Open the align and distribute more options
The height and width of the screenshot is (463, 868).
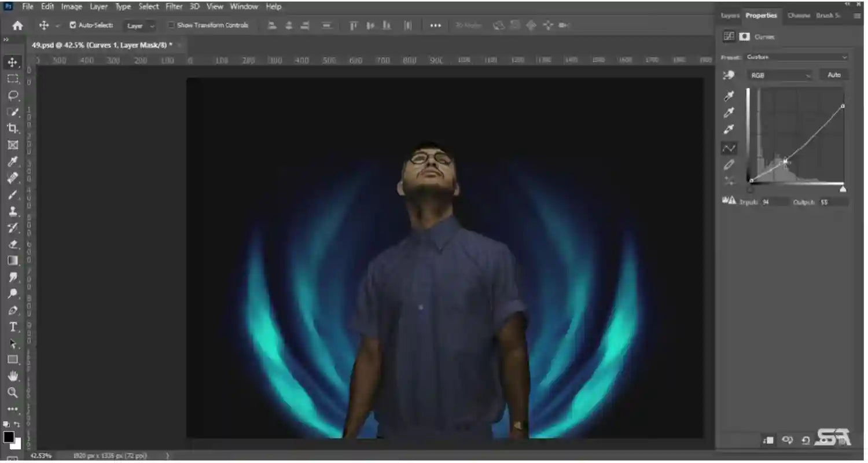pyautogui.click(x=436, y=25)
